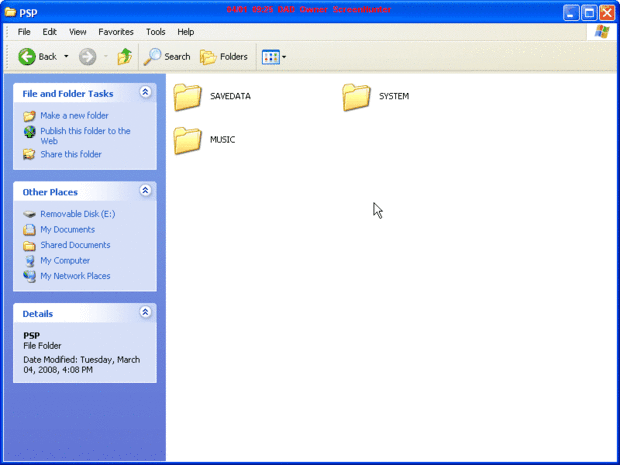Screen dimensions: 620x465
Task: Click Publish this folder to the Web
Action: [x=85, y=136]
